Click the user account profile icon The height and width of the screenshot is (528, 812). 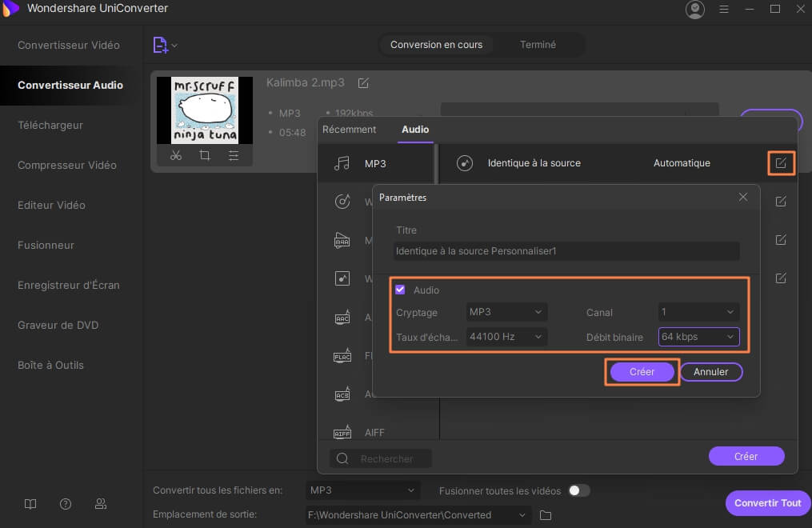[x=695, y=10]
